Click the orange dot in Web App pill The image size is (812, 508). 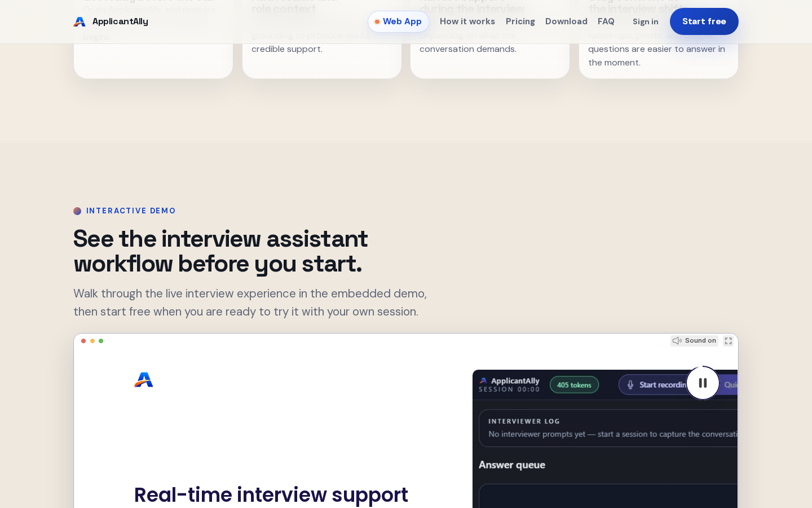(x=377, y=22)
